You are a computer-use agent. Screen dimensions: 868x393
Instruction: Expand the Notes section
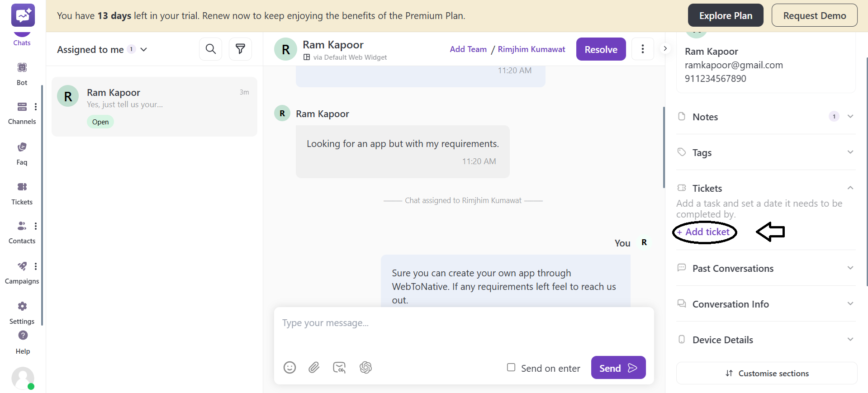pos(850,116)
